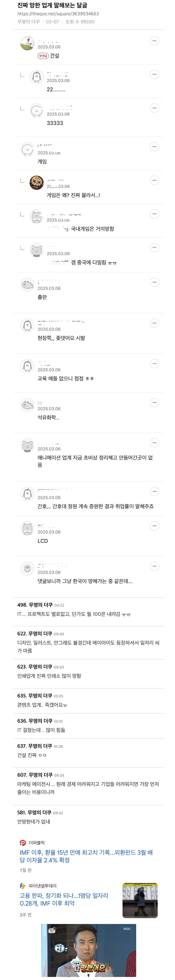Click the 첫댓글 badge on the first comment

[x=43, y=56]
